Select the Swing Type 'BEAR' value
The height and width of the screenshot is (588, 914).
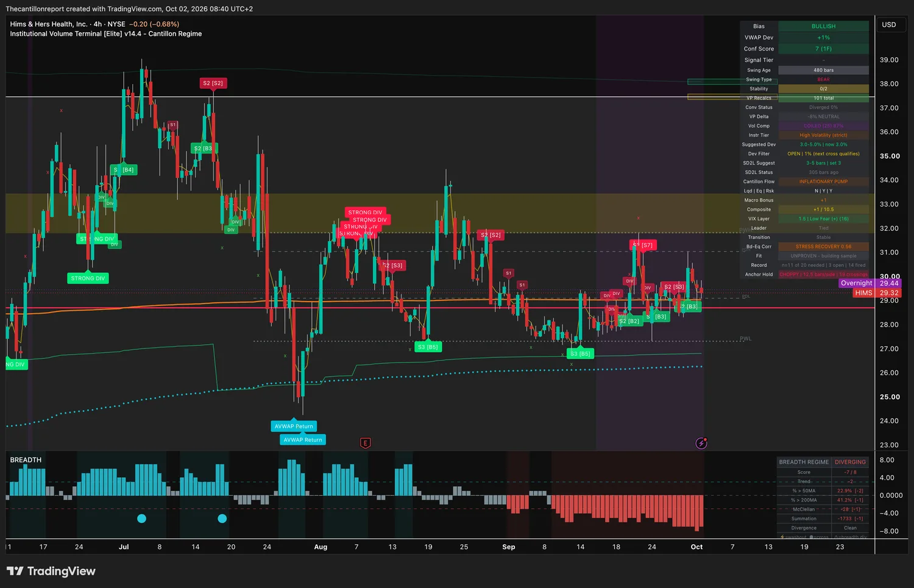823,79
